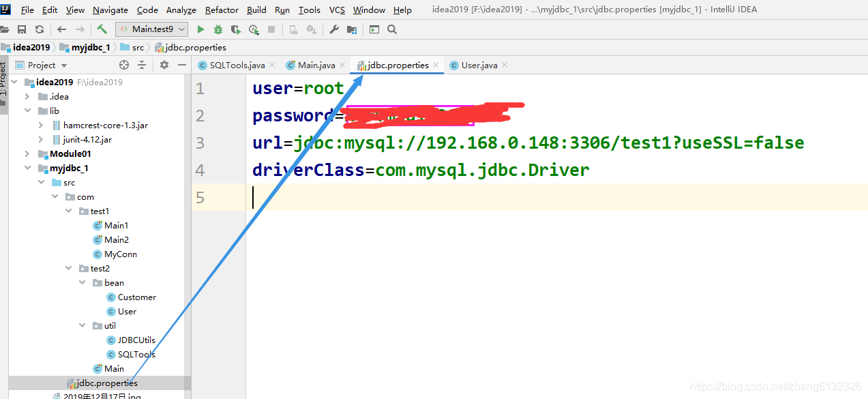Expand junit-4.12.jar node
This screenshot has width=868, height=399.
point(41,139)
